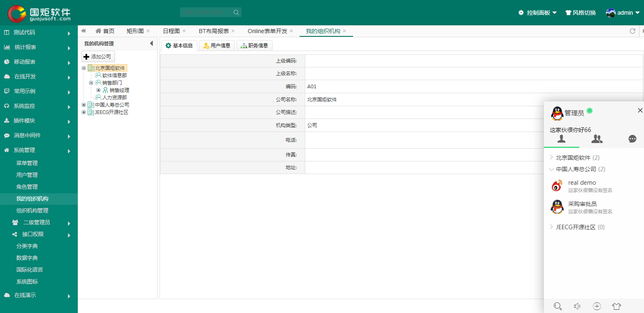Click the chat search magnifier icon

[x=558, y=306]
